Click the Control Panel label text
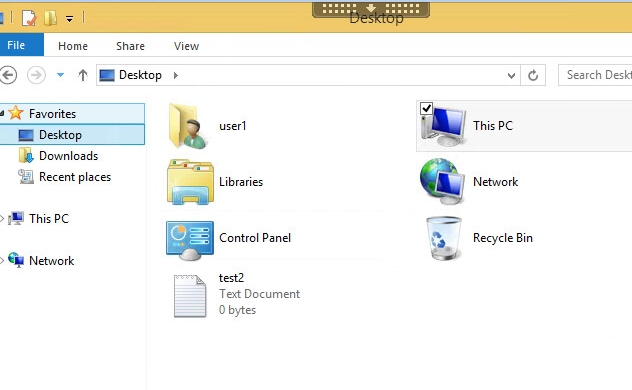 (x=255, y=238)
